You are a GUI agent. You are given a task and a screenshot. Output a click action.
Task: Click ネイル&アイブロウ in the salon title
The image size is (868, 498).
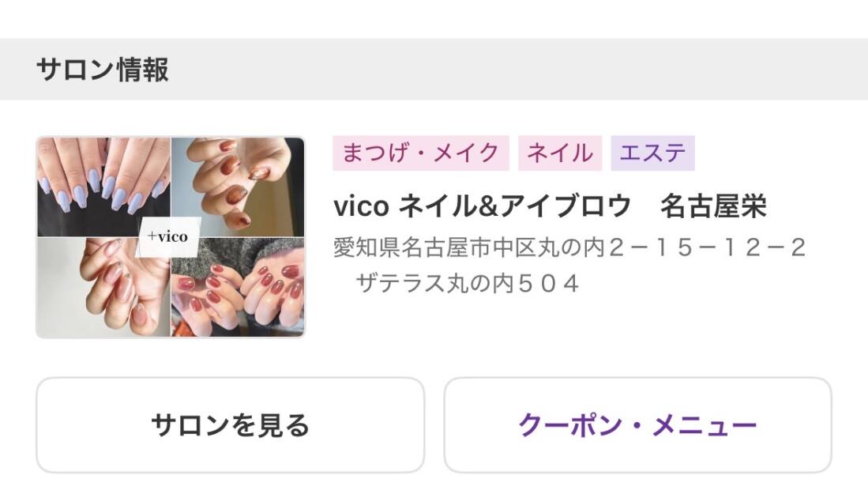coord(515,206)
